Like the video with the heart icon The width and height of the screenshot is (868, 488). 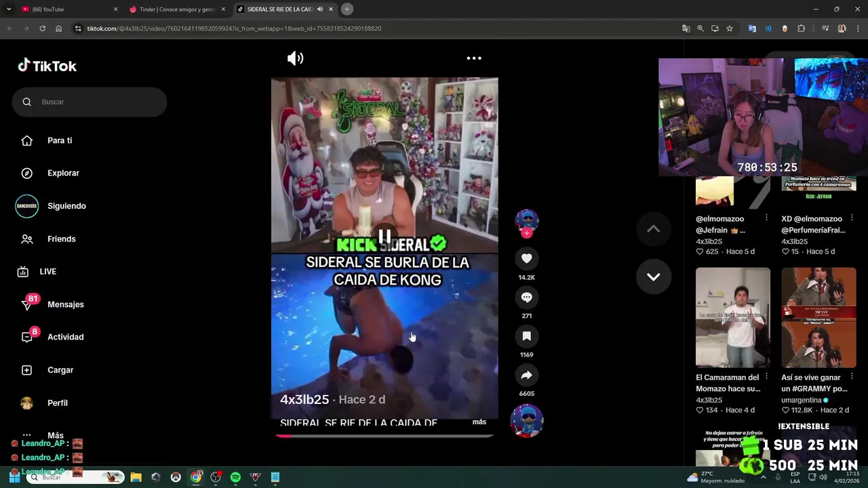527,258
